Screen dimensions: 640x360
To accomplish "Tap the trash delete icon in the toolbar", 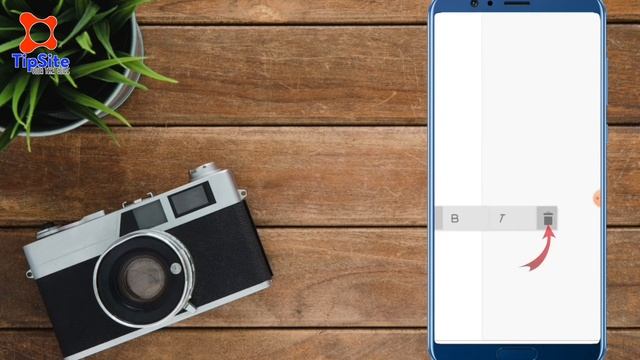I will (x=548, y=219).
